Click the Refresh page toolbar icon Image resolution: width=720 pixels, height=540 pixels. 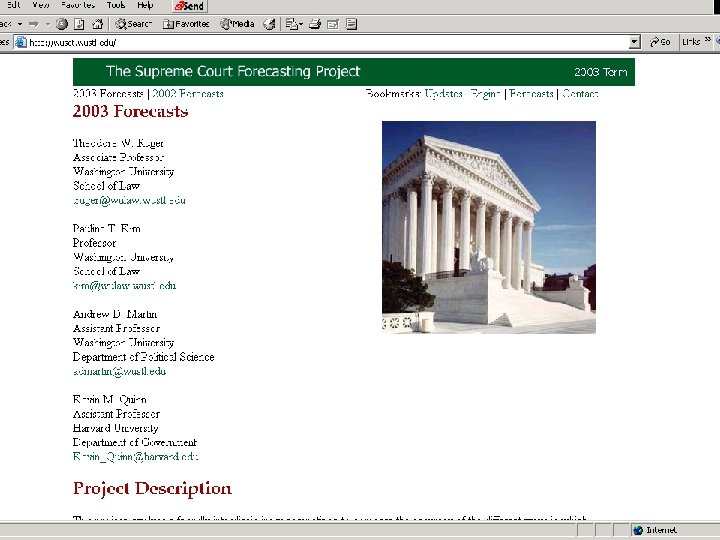point(79,24)
